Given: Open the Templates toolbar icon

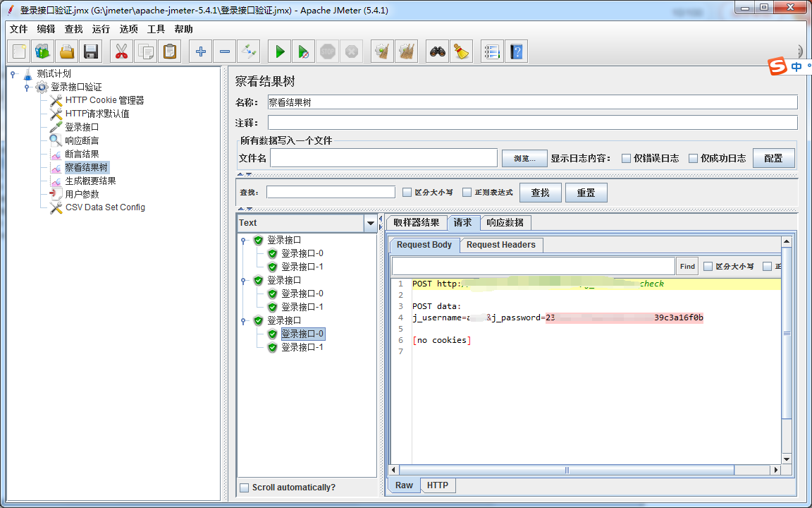Looking at the screenshot, I should pos(43,52).
